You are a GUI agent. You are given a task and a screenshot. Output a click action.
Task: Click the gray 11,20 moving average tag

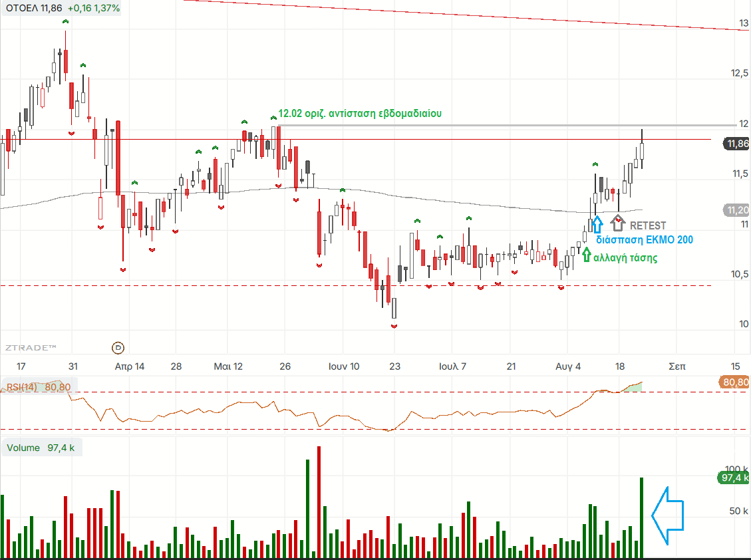(x=736, y=210)
